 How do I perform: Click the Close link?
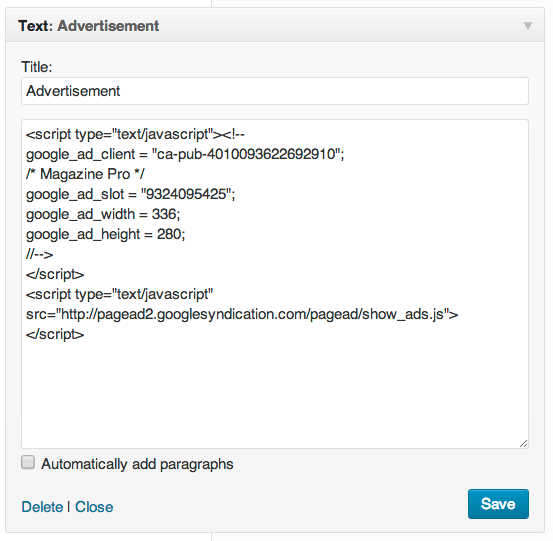point(94,507)
